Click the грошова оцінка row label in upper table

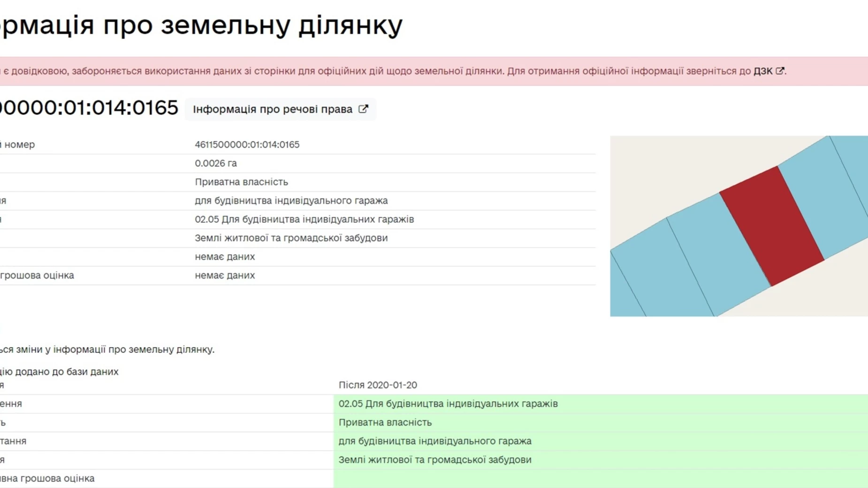click(37, 275)
